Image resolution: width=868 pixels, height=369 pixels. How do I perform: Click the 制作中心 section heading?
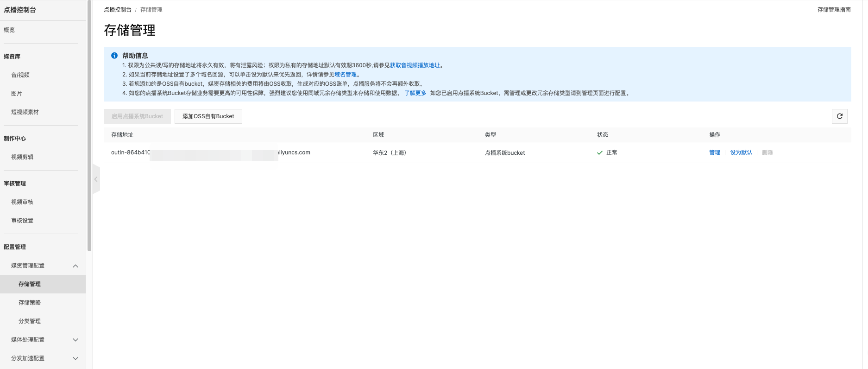[x=15, y=139]
